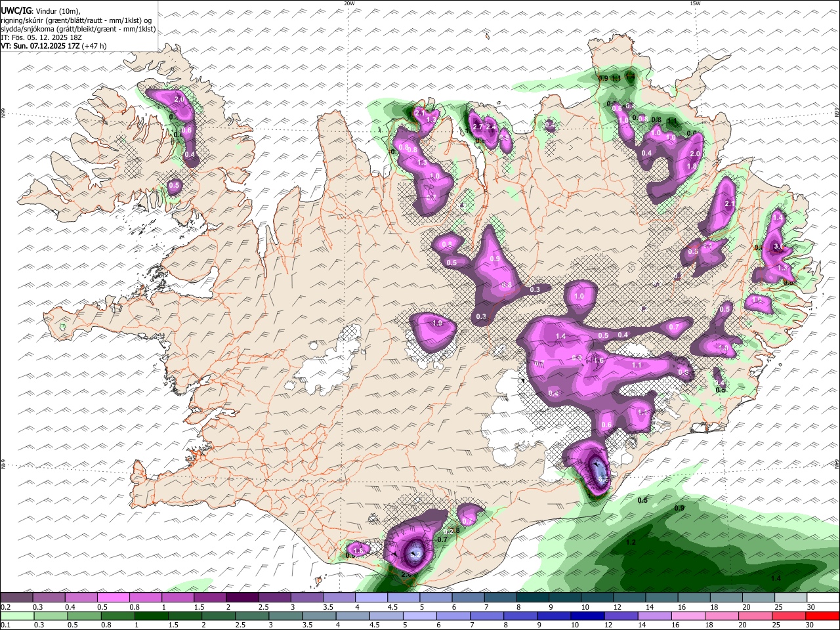This screenshot has height=630, width=840.
Task: Select upper scale swatch labeled 3
Action: (x=306, y=597)
